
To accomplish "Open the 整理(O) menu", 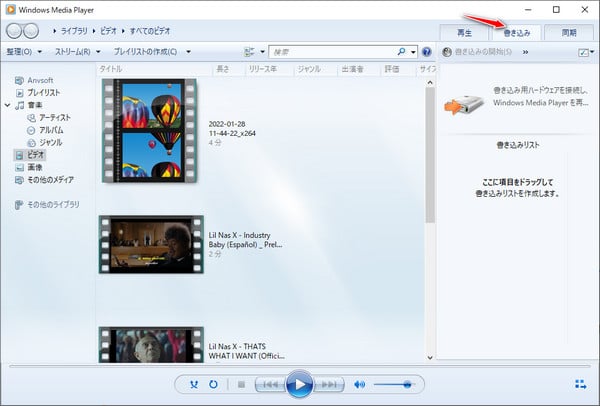I will pyautogui.click(x=24, y=52).
